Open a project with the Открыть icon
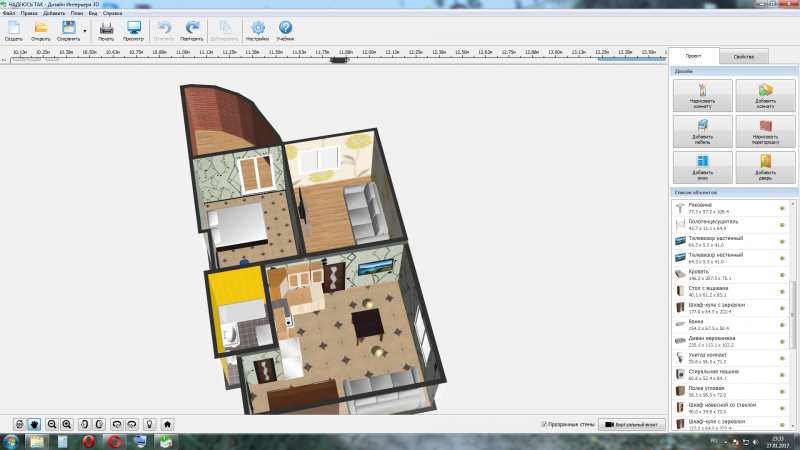The height and width of the screenshot is (450, 800). 41,29
